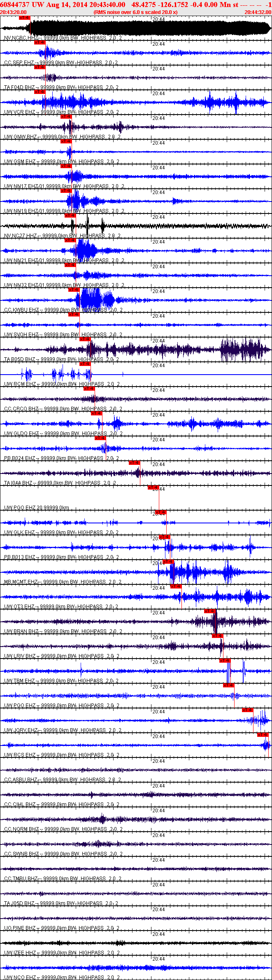Viewport: 272px width, 980px height.
Task: Select the pick marker on UW.BRAN trace
Action: 210,611
